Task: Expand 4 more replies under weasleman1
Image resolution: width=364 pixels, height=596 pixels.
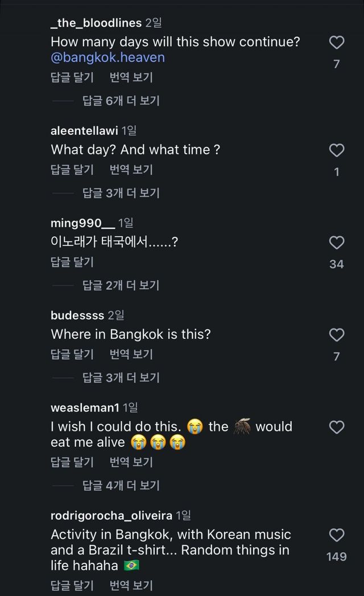Action: click(x=121, y=485)
